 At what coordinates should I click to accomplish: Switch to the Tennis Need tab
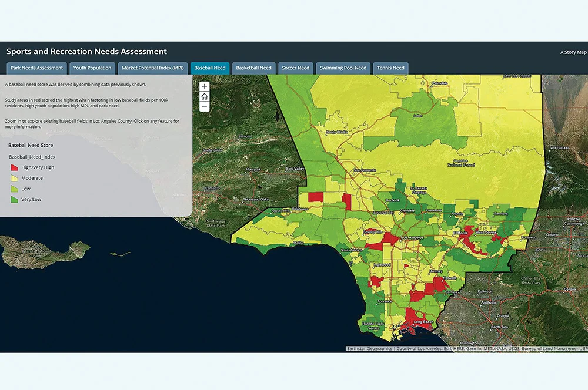coord(391,68)
